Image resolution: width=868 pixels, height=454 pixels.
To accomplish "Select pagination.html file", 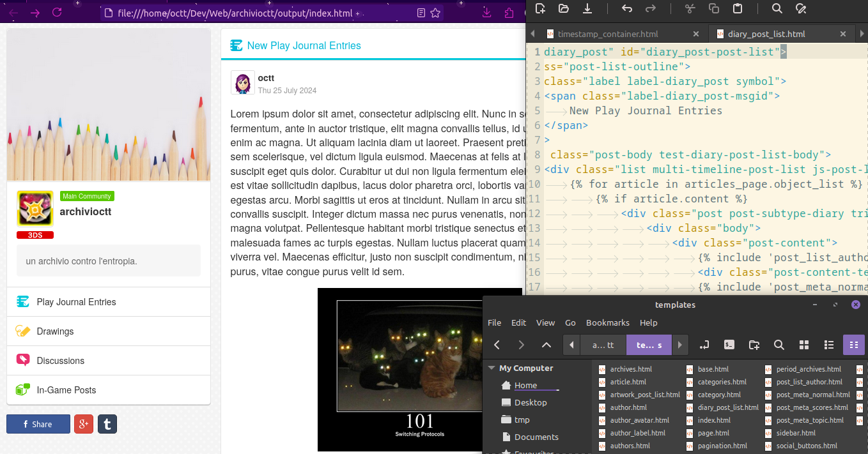I will [716, 446].
